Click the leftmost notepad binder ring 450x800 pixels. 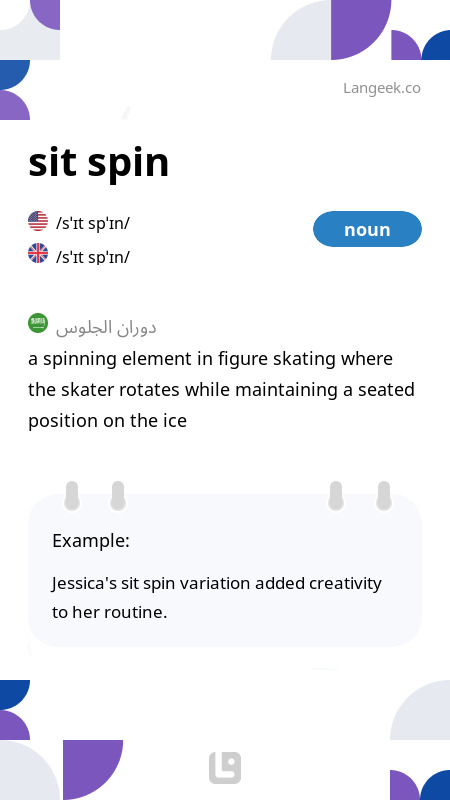pos(72,495)
